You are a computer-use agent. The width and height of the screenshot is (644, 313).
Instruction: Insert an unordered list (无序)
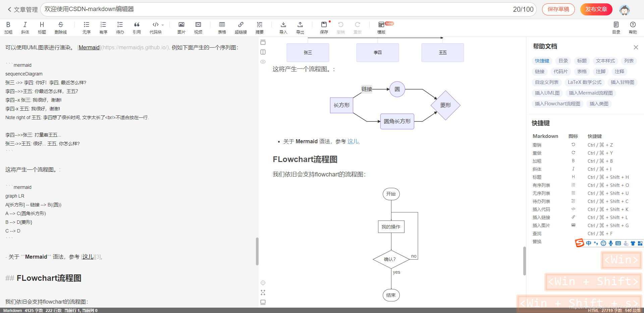tap(87, 28)
